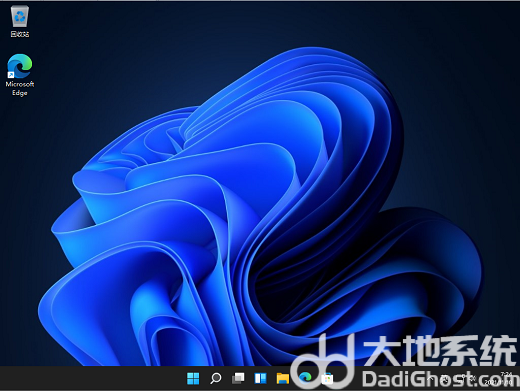Viewport: 520px width, 391px height.
Task: Launch Microsoft Edge from the taskbar
Action: [x=305, y=378]
